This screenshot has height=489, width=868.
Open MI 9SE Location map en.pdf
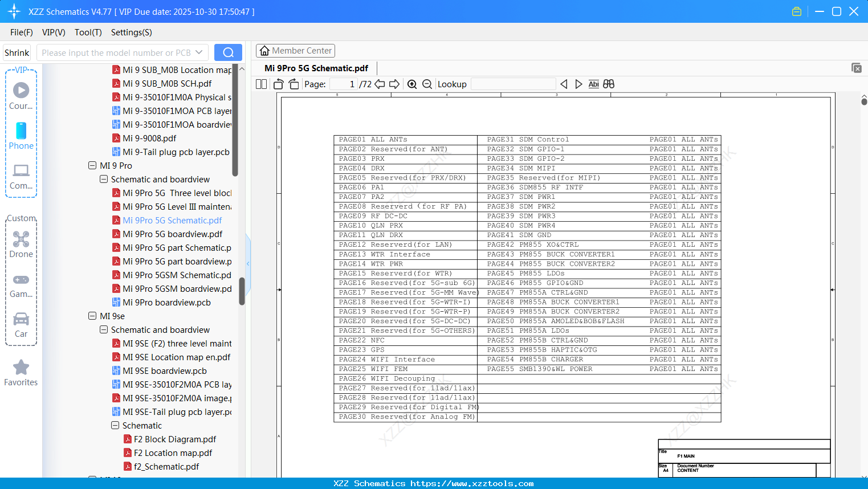coord(177,357)
